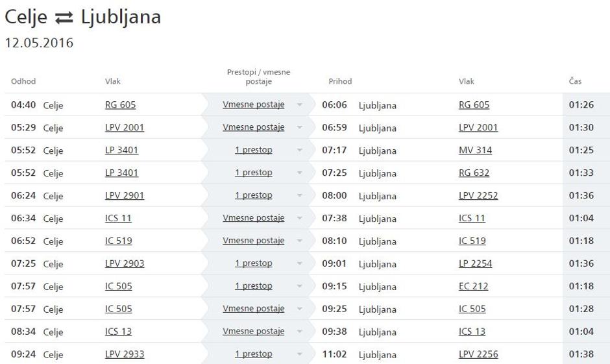
Task: Open the 1 prestop details for 07:25 departure
Action: coord(253,263)
